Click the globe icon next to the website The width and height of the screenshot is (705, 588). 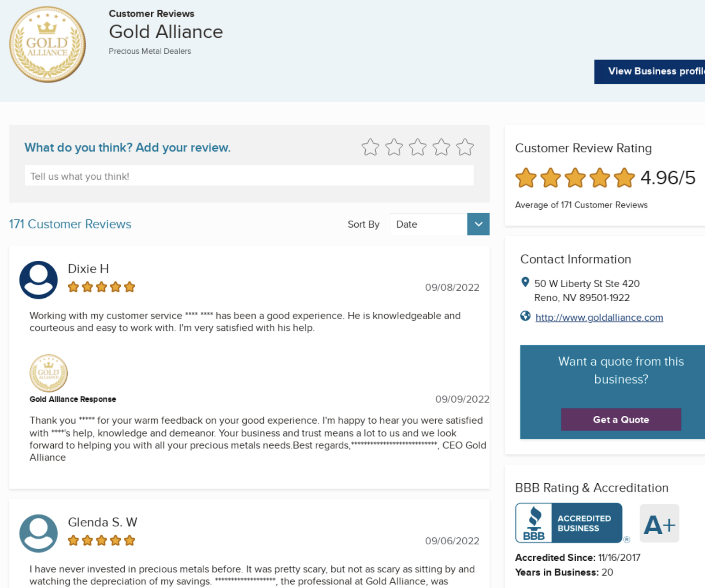[525, 316]
